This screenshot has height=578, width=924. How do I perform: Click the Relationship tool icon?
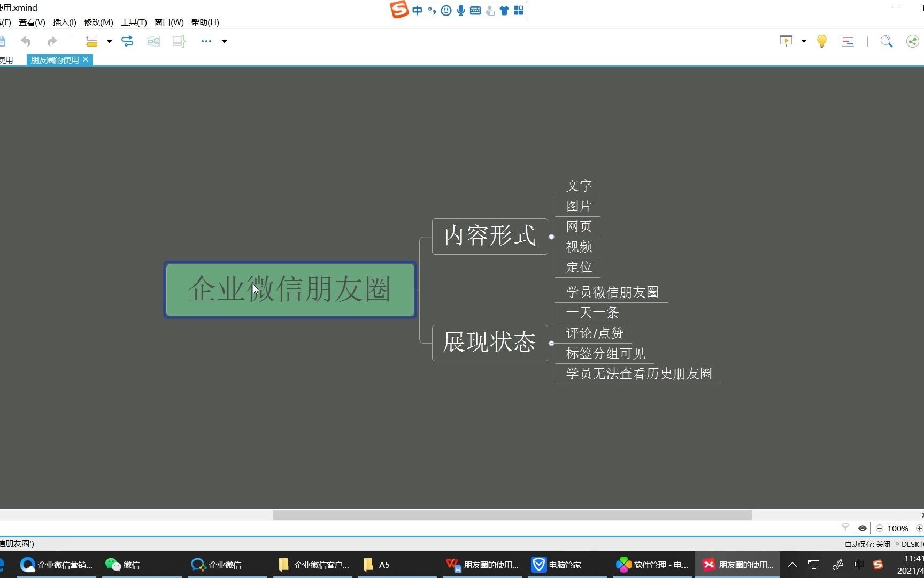point(127,41)
